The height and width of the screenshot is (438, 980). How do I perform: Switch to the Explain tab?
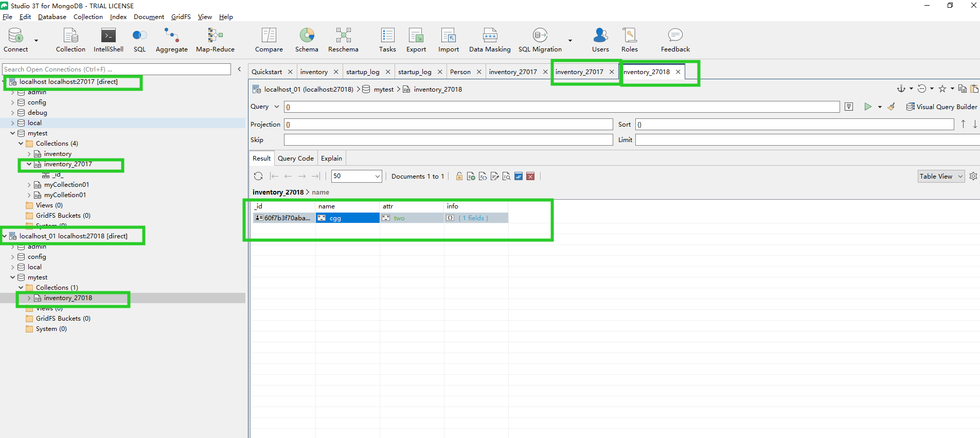click(331, 158)
